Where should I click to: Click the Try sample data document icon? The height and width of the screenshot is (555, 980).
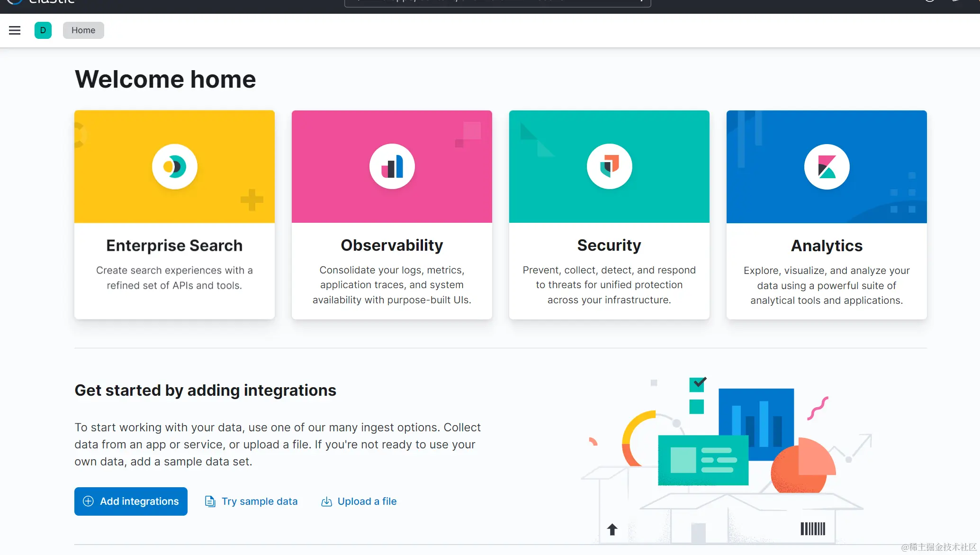point(210,501)
